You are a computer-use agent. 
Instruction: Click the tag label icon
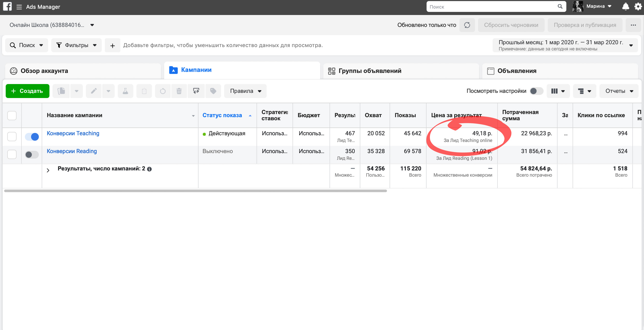[x=213, y=91]
